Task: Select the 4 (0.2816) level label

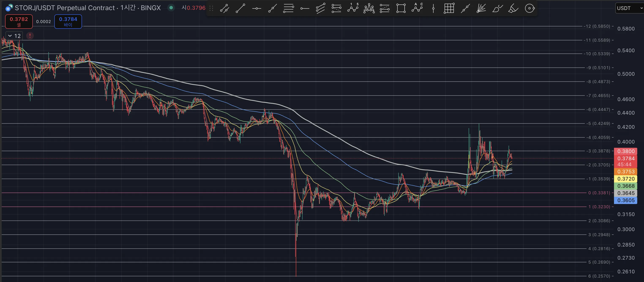Action: (599, 248)
